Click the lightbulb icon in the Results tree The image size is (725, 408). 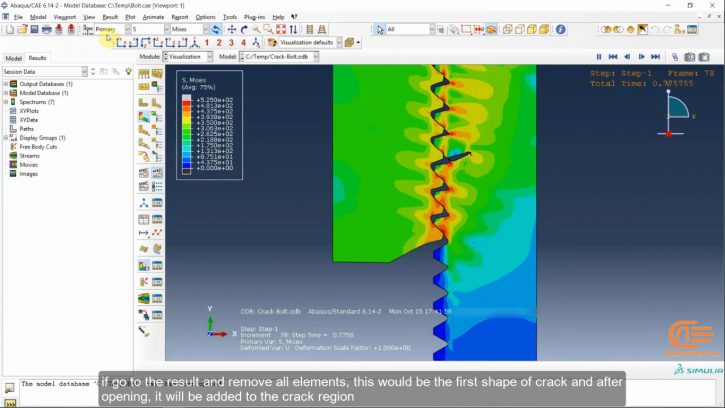(x=128, y=71)
